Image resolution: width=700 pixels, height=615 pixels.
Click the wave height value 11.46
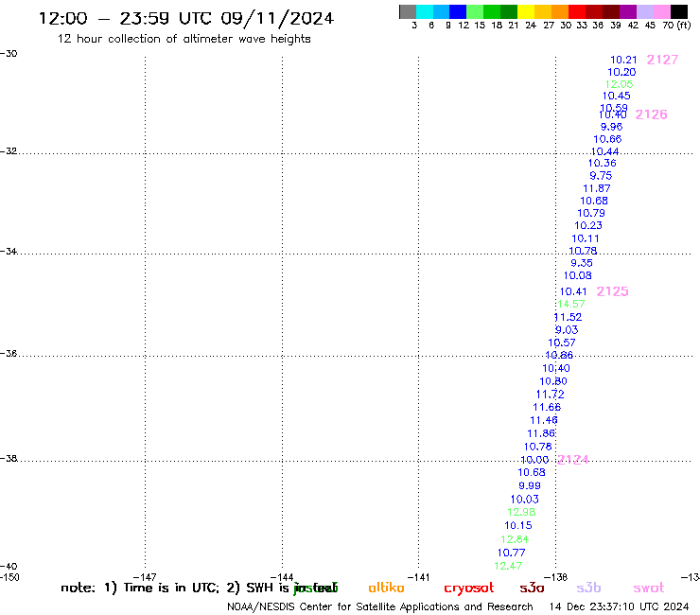544,420
